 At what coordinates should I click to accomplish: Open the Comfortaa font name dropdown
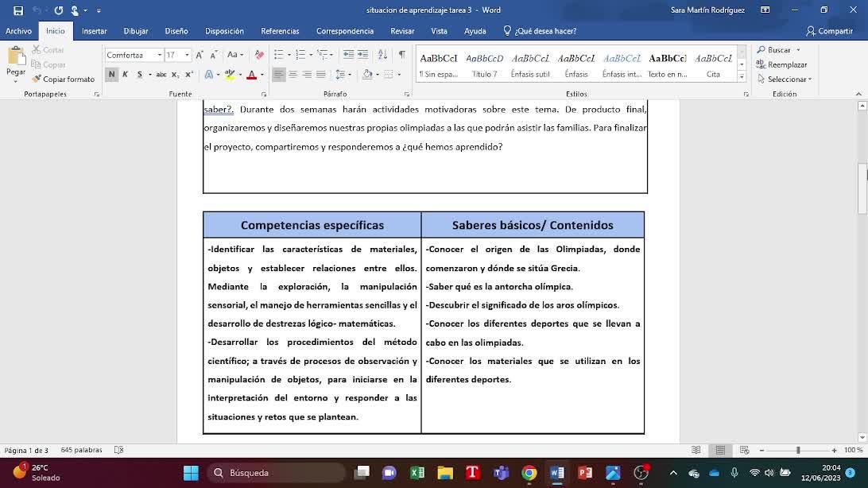click(x=159, y=56)
